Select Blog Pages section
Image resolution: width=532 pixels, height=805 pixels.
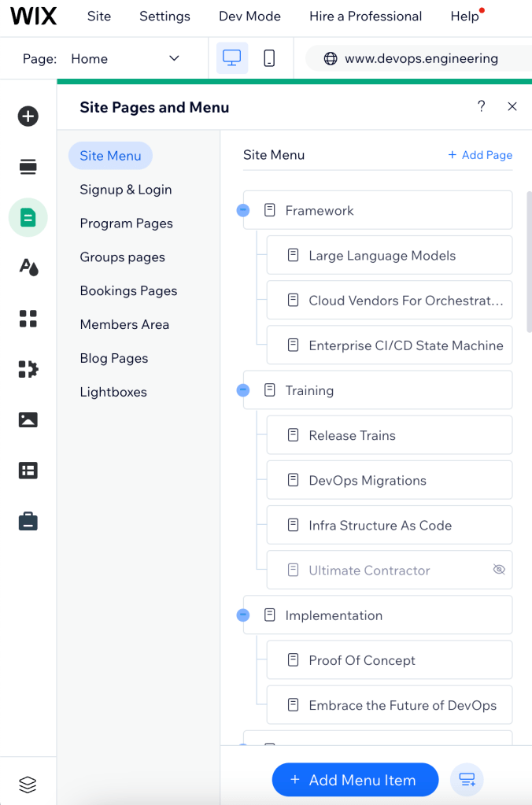(x=114, y=358)
